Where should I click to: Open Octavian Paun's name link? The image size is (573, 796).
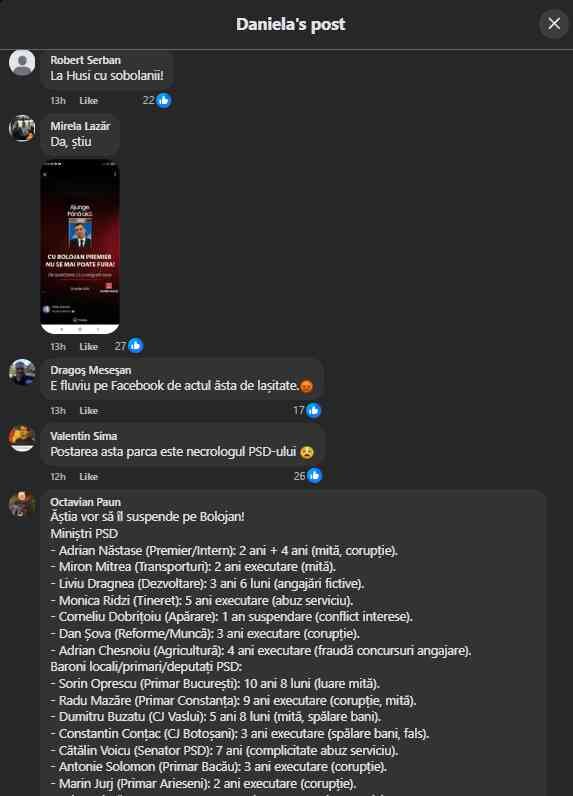coord(85,502)
